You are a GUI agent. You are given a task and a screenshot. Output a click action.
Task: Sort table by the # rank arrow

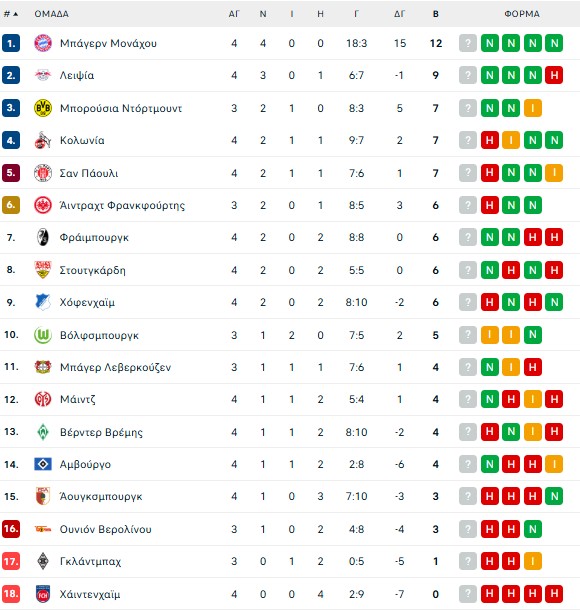11,14
